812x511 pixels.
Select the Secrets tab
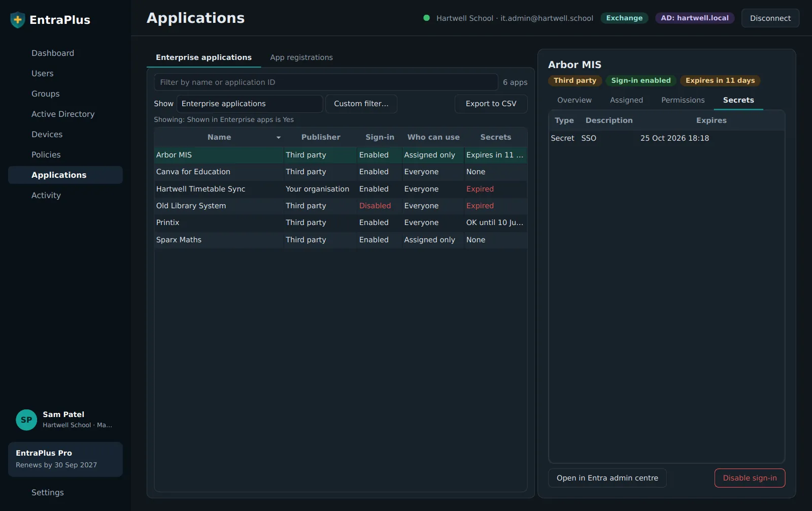point(738,100)
